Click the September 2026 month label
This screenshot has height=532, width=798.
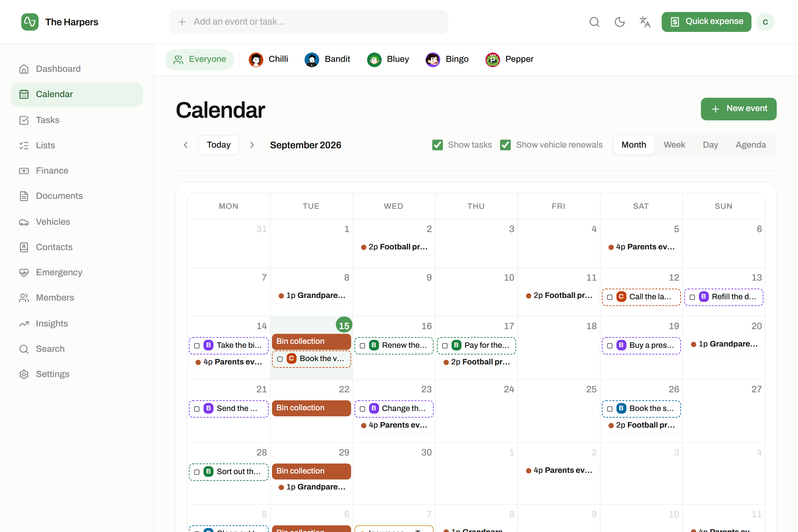click(x=305, y=145)
